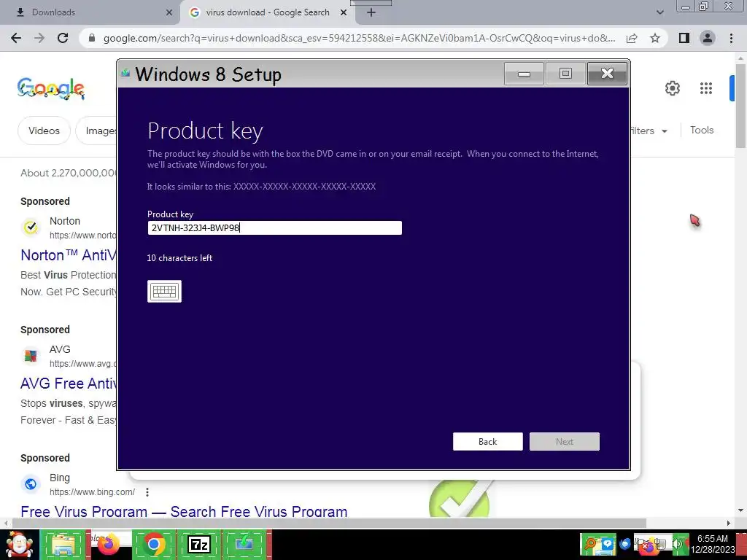Viewport: 747px width, 560px height.
Task: Switch to Chrome in taskbar
Action: (154, 544)
